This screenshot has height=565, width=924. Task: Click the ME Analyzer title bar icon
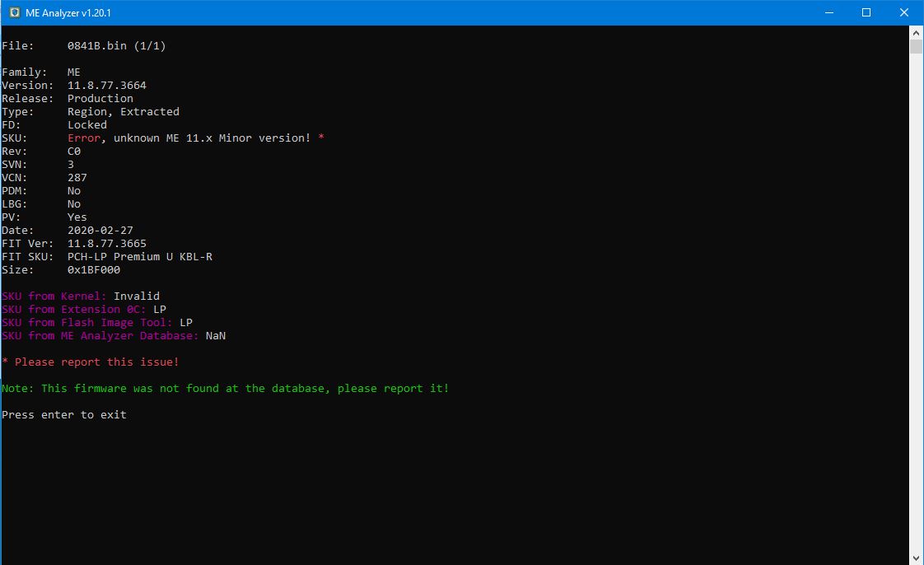tap(14, 12)
